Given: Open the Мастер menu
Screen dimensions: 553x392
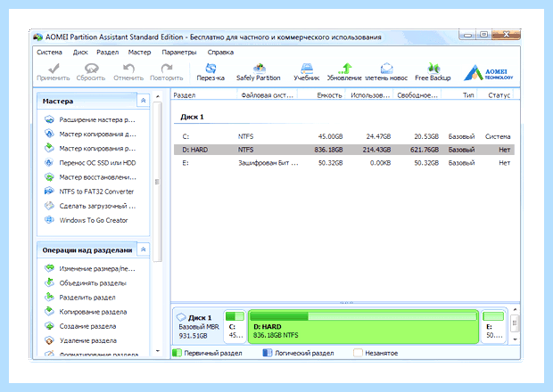Looking at the screenshot, I should (139, 53).
